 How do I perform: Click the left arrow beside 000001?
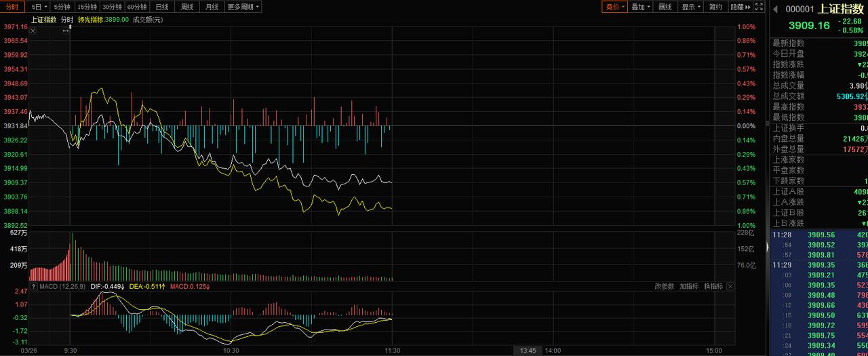(775, 9)
